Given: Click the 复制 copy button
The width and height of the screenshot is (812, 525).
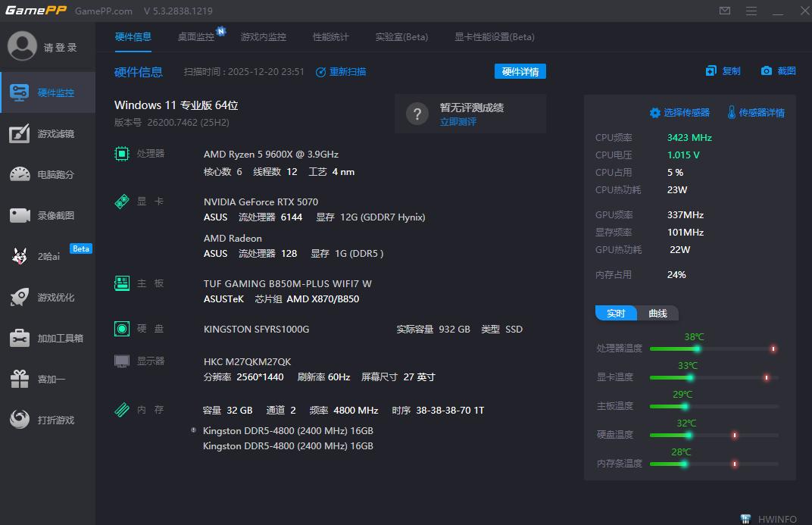Looking at the screenshot, I should coord(723,71).
